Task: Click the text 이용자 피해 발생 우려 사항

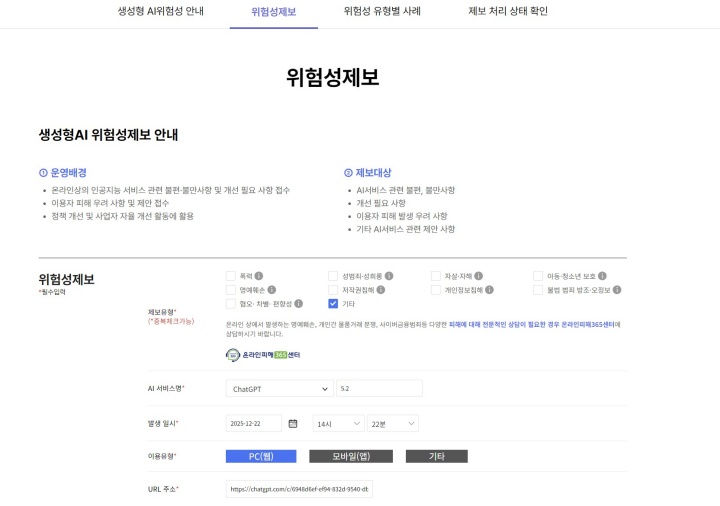Action: 402,216
